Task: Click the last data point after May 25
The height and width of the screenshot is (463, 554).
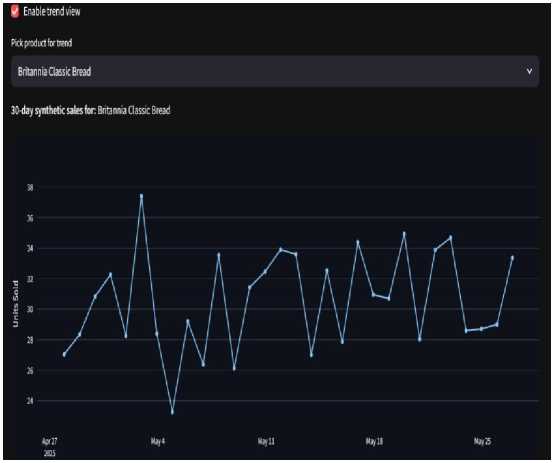Action: 512,258
